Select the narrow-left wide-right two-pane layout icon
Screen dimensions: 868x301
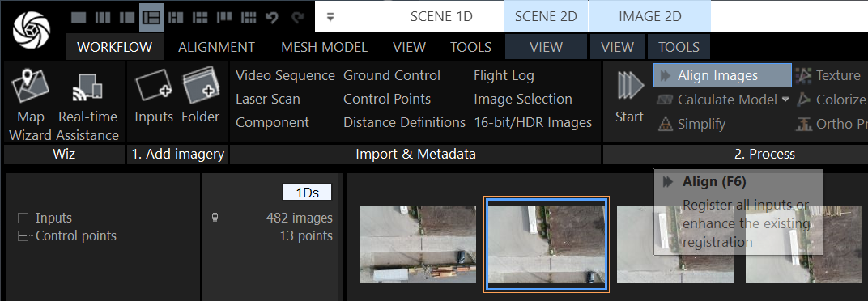pos(127,18)
